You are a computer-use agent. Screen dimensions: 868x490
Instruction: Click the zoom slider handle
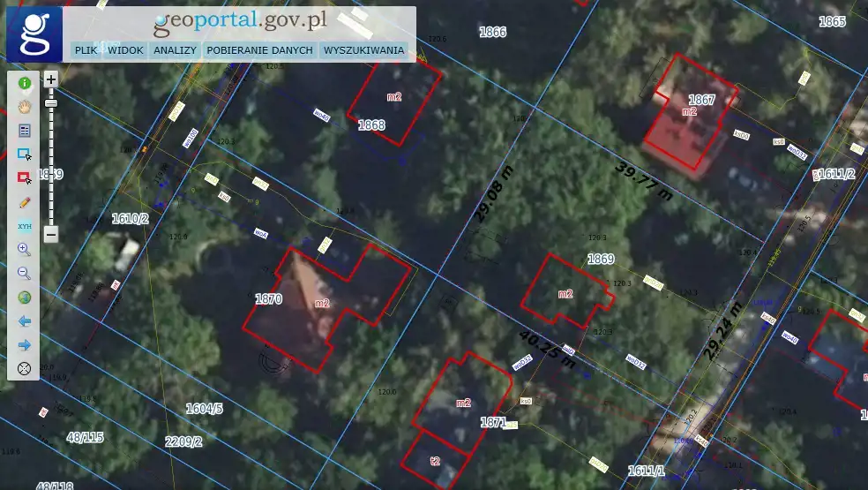51,103
